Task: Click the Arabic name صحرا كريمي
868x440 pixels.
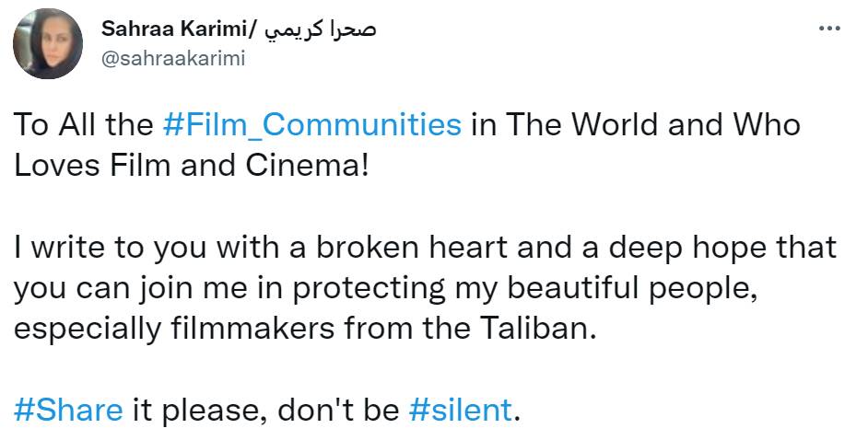Action: pos(321,30)
